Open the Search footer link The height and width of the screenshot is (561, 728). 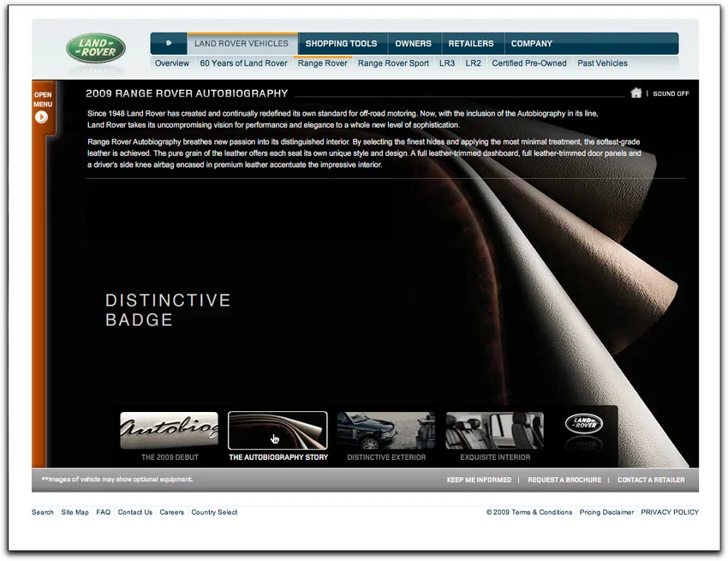coord(43,512)
